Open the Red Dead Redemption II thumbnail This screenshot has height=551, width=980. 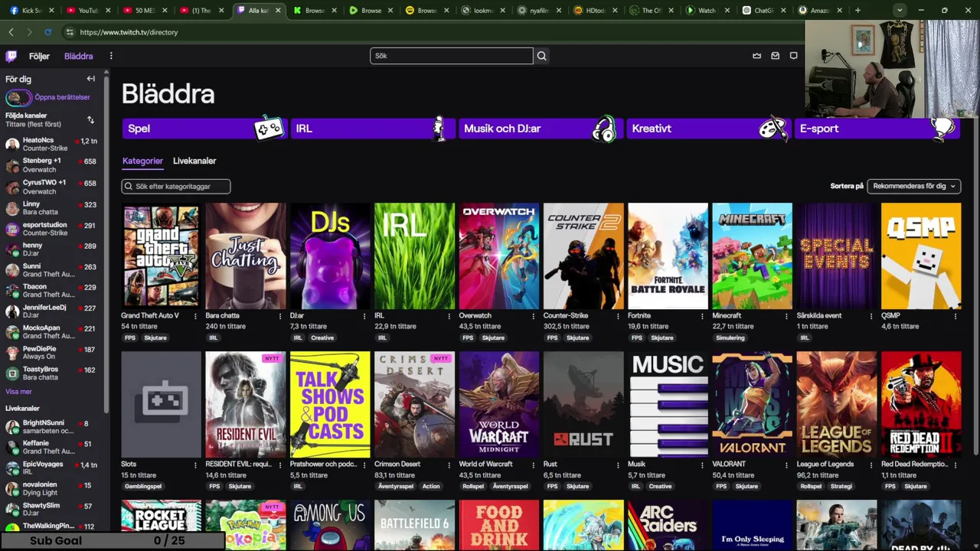[x=921, y=405]
